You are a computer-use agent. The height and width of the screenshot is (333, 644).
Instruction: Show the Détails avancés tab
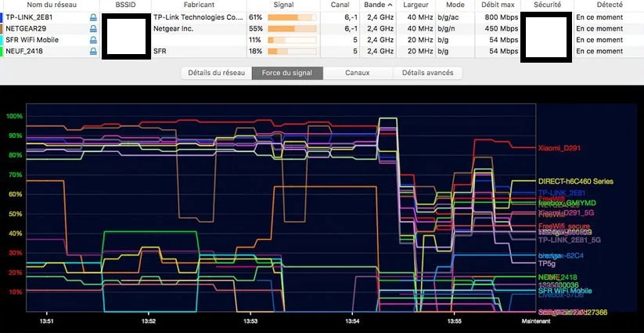point(427,73)
